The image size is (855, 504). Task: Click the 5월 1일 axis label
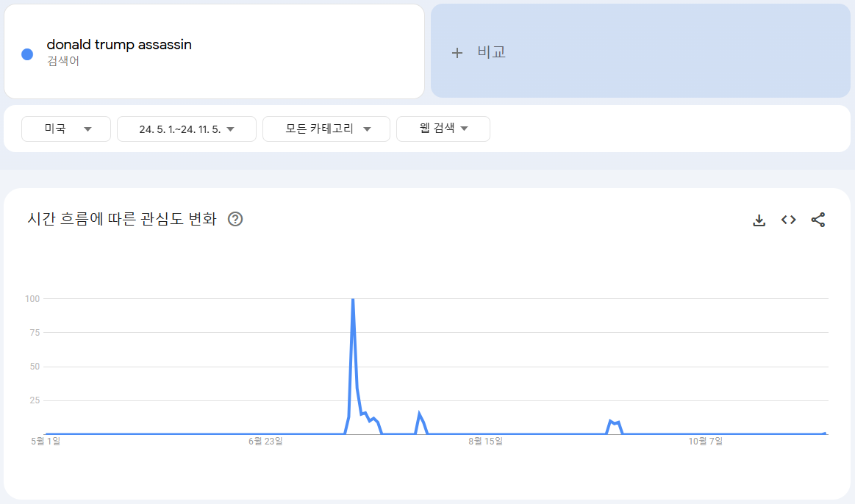point(46,442)
